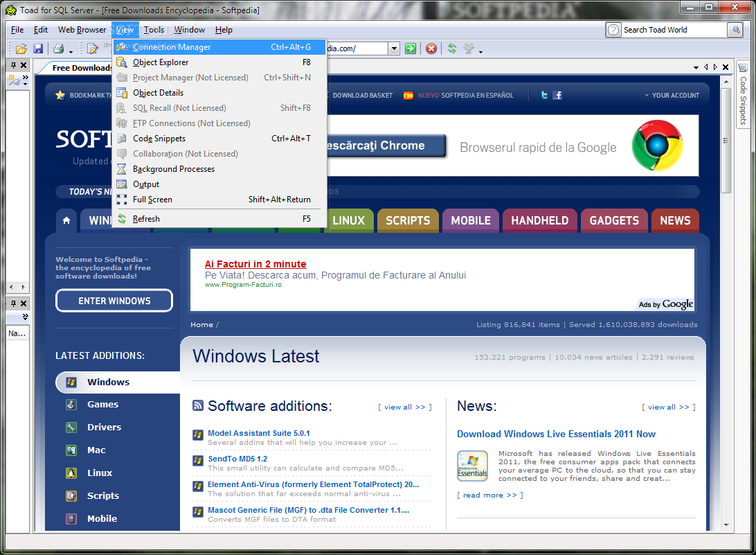
Task: Show next document tab with right arrow
Action: [x=716, y=67]
